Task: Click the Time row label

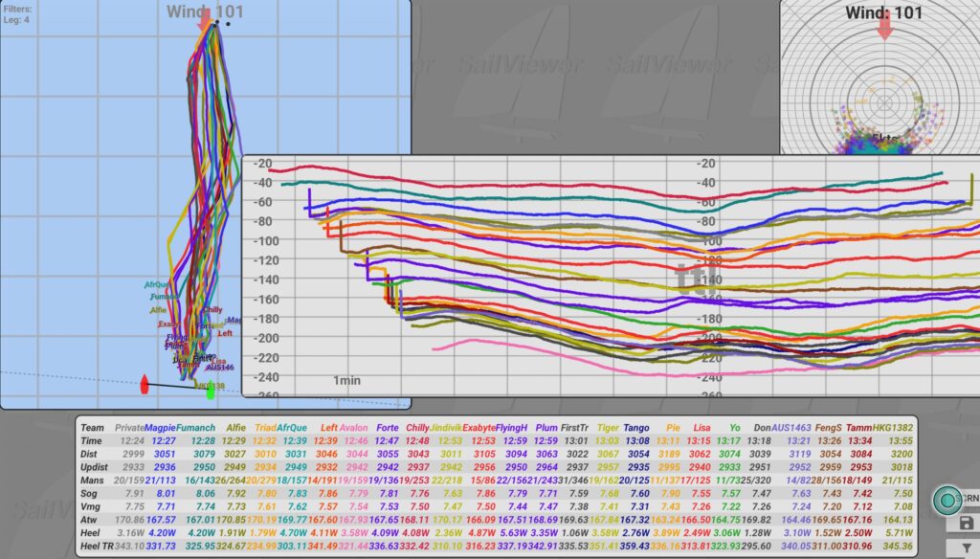Action: point(91,441)
